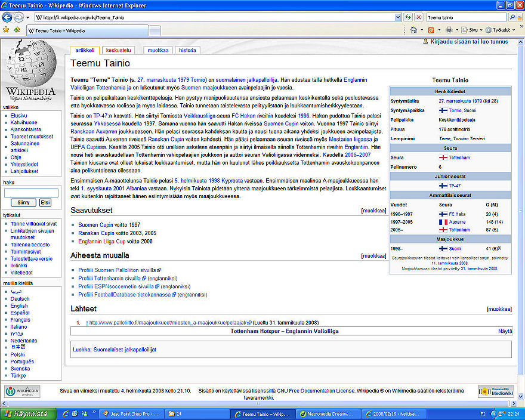Open the muokkaa tab
The height and width of the screenshot is (420, 525).
pos(157,50)
